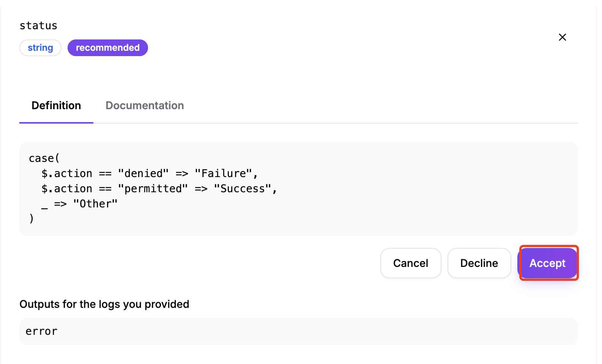Viewport: 602px width, 364px height.
Task: Click the closing parenthesis line
Action: [x=32, y=219]
